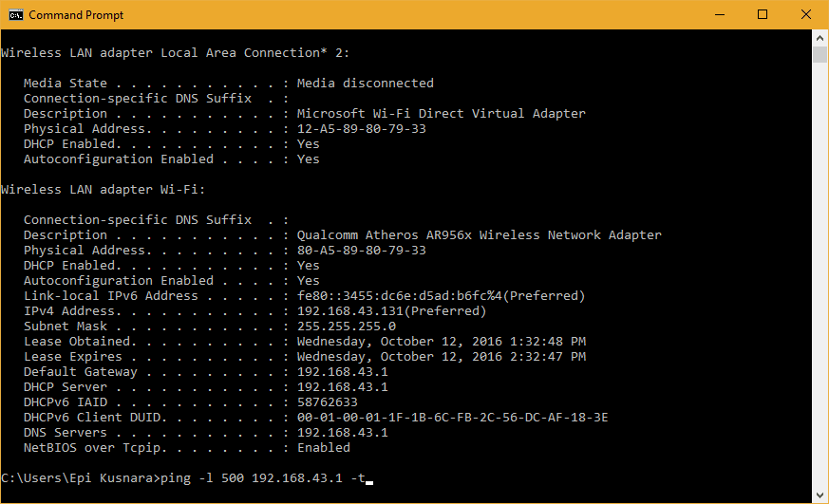The height and width of the screenshot is (504, 829).
Task: Maximize the Command Prompt window
Action: pyautogui.click(x=763, y=15)
